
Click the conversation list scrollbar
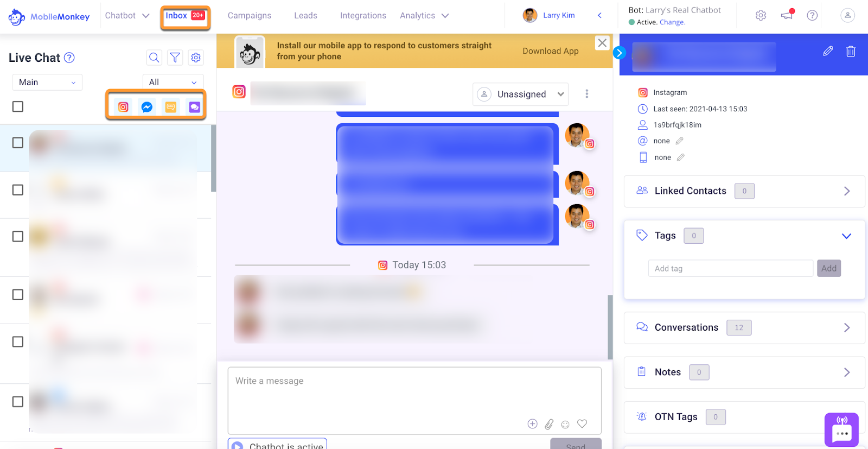click(214, 158)
